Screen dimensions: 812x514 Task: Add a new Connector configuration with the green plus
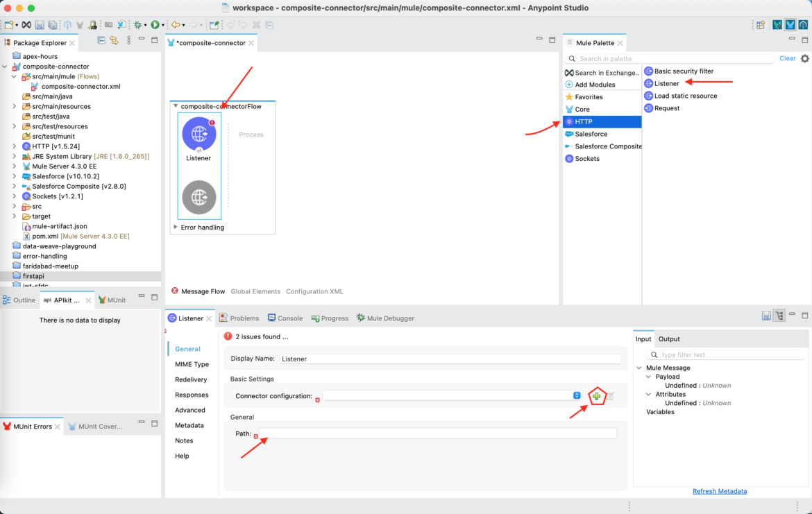pos(596,395)
